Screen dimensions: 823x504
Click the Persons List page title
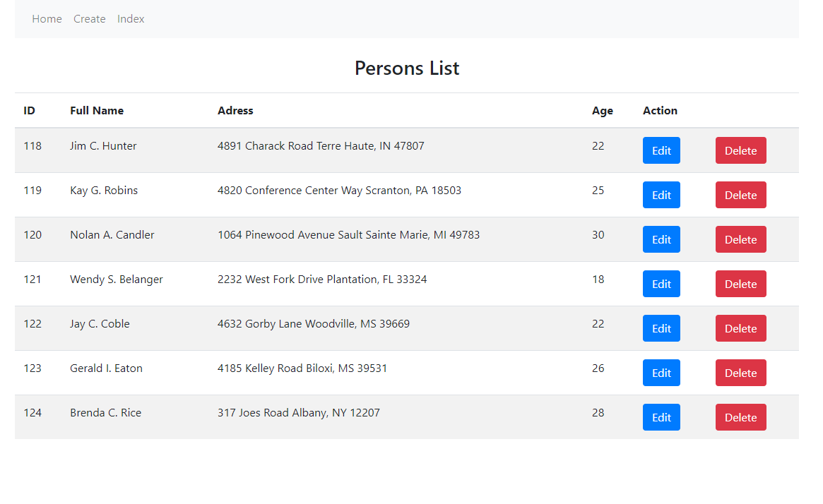pos(407,68)
